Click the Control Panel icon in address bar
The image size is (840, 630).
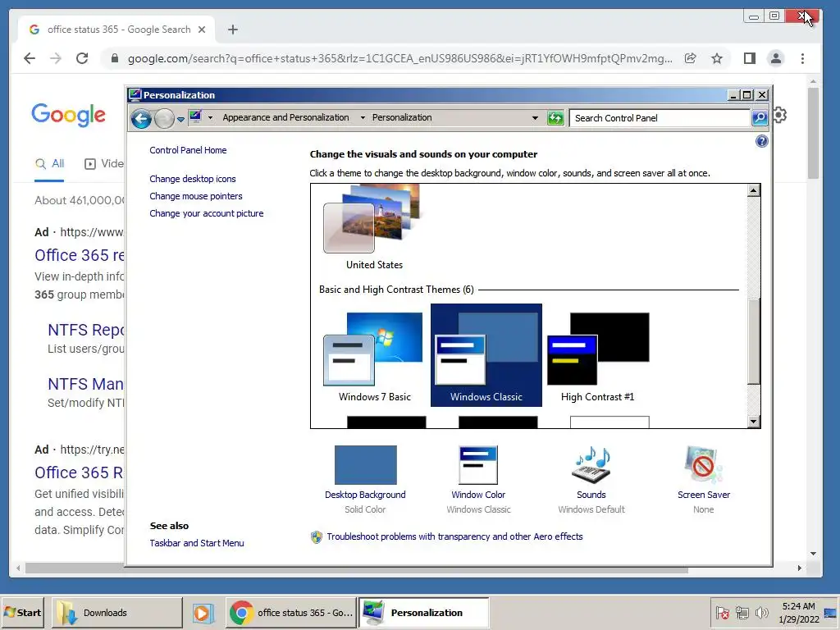click(x=195, y=116)
